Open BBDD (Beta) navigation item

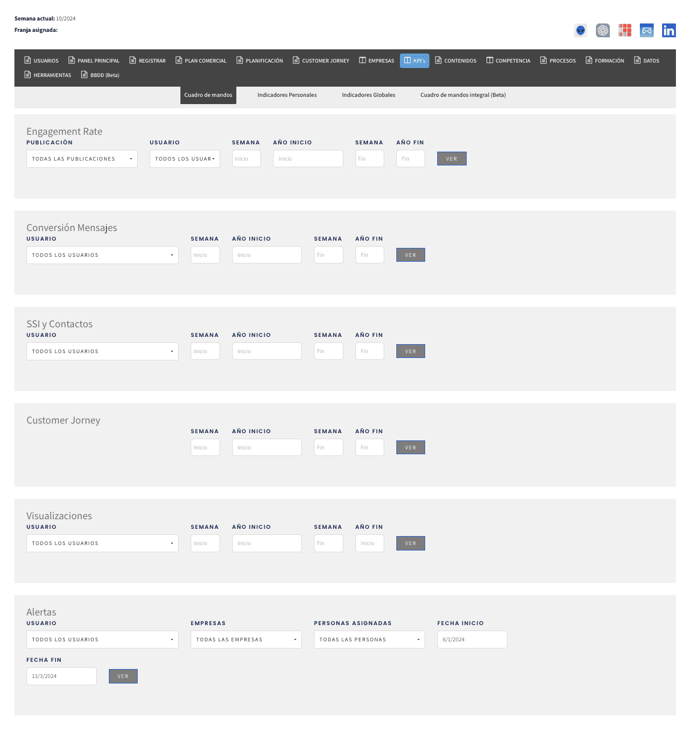click(100, 75)
